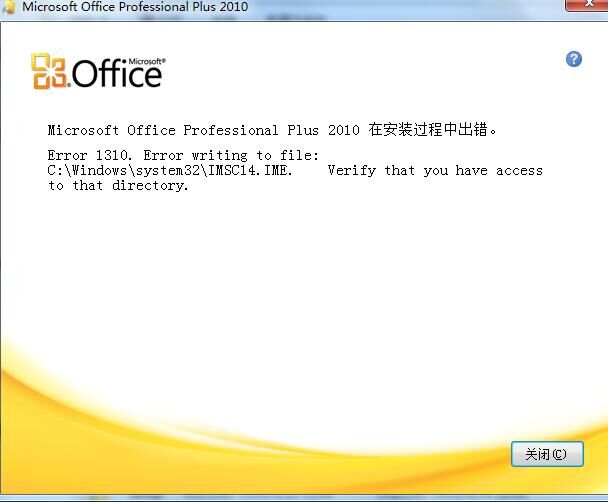Click the 关闭(C) button

547,454
